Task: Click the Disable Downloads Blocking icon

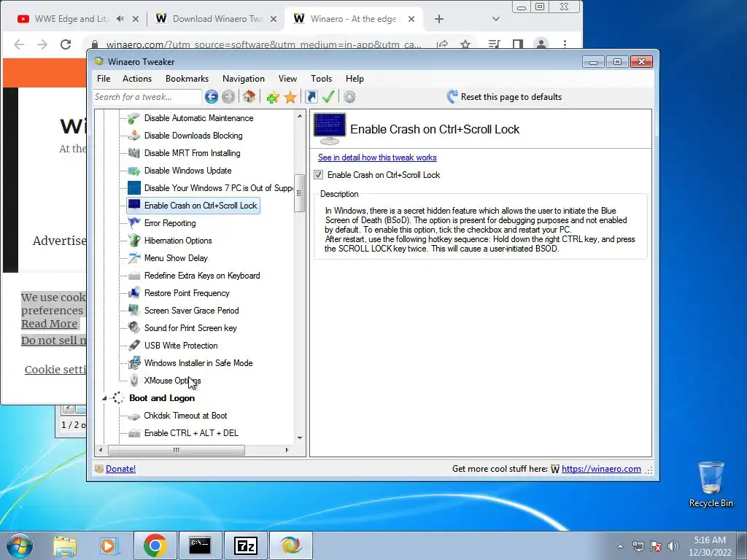Action: (134, 136)
